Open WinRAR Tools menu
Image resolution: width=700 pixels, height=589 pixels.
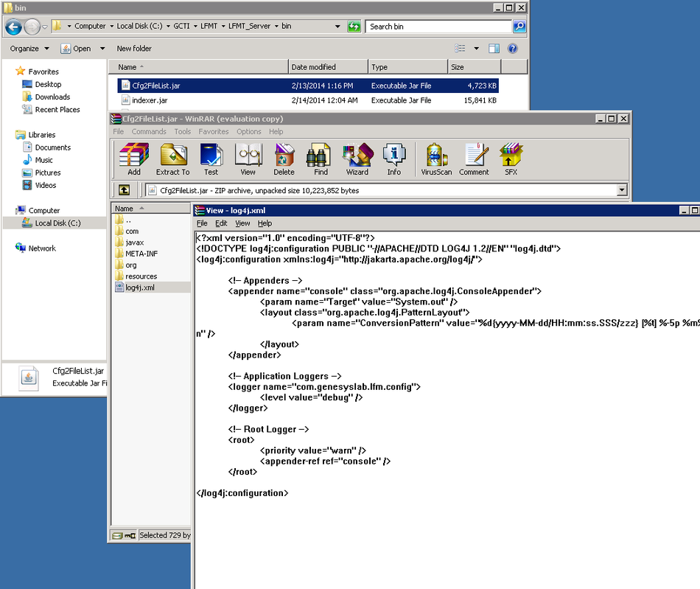[183, 131]
